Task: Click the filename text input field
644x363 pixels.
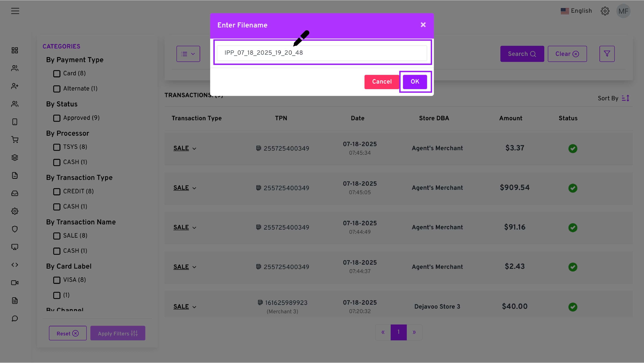Action: 322,53
